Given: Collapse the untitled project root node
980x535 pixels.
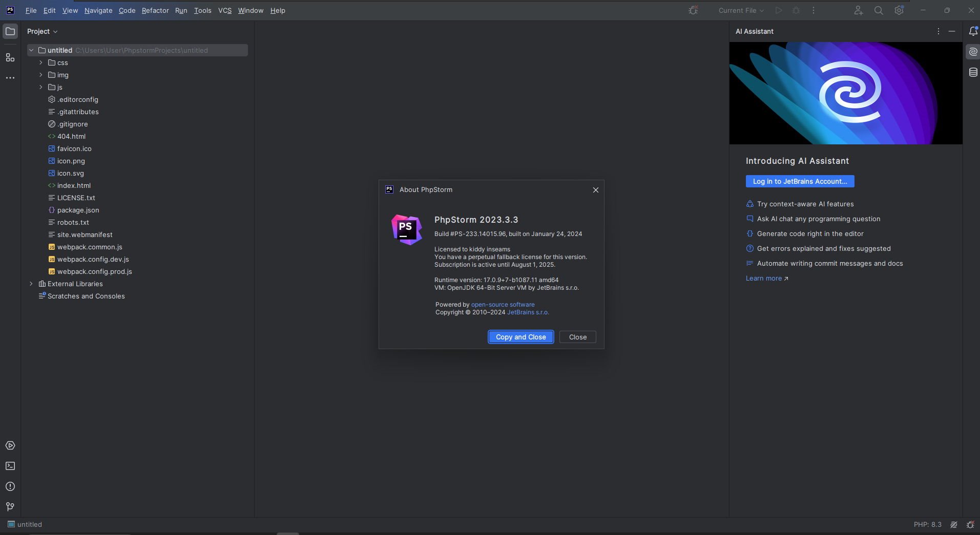Looking at the screenshot, I should (31, 50).
